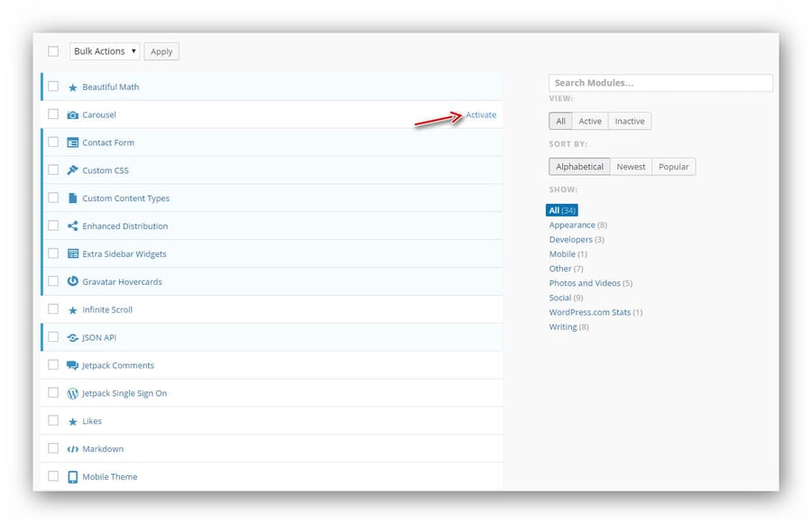Open the Infinite Scroll module name
812x524 pixels.
tap(107, 309)
